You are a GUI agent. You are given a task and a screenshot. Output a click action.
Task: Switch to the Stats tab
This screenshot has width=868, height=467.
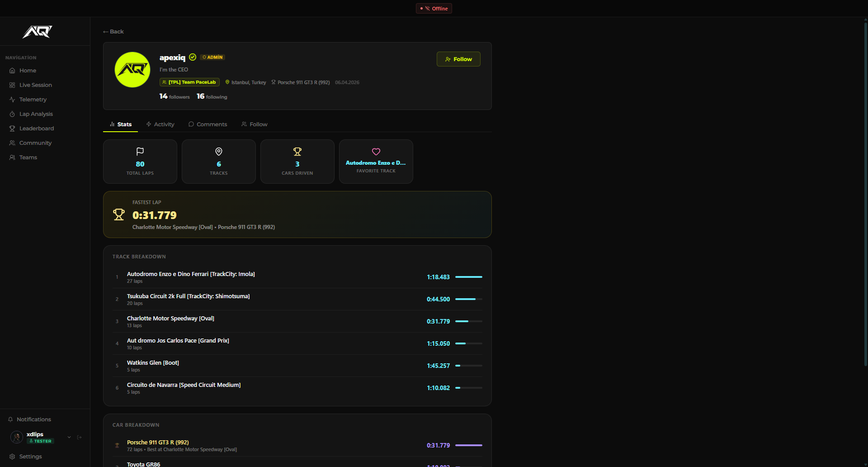120,124
